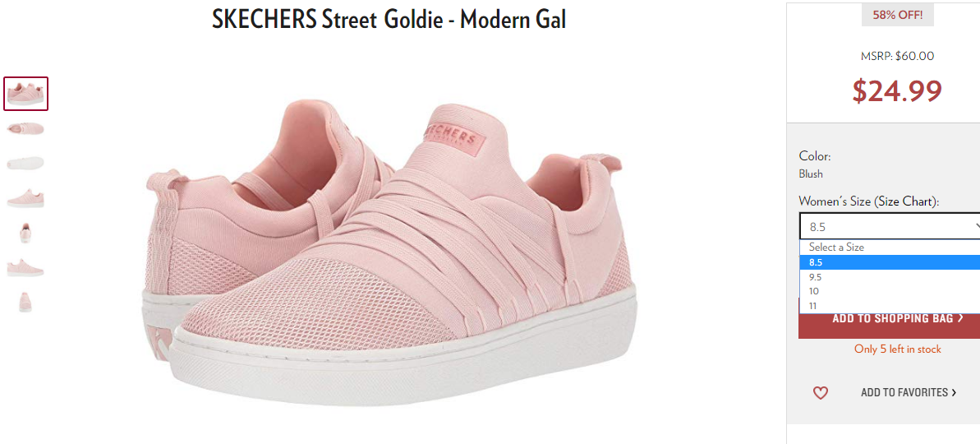The width and height of the screenshot is (980, 444).
Task: Open the fourth thumbnail profile view
Action: click(x=25, y=197)
